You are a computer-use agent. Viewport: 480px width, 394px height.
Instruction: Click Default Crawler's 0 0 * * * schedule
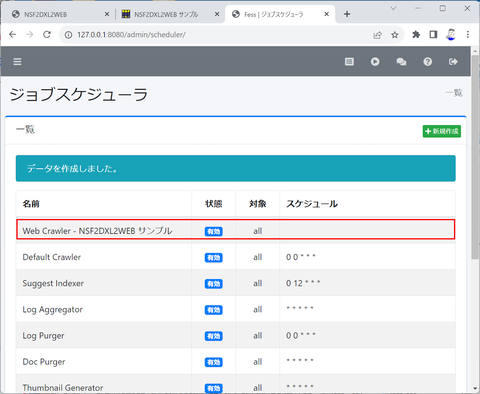300,257
